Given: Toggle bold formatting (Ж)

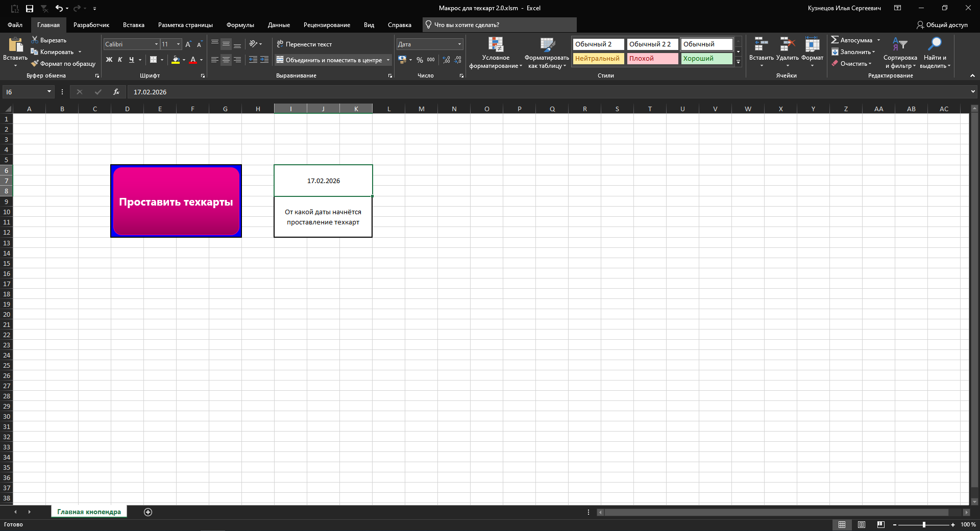Looking at the screenshot, I should [109, 60].
